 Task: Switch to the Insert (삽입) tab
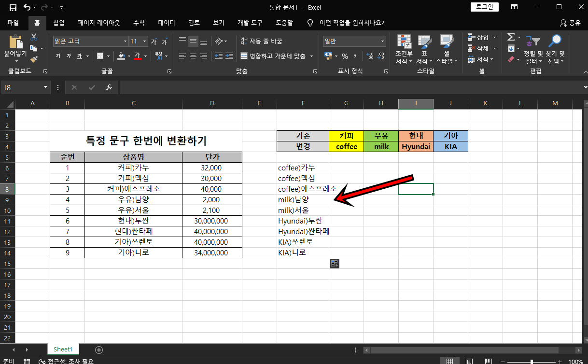[59, 23]
